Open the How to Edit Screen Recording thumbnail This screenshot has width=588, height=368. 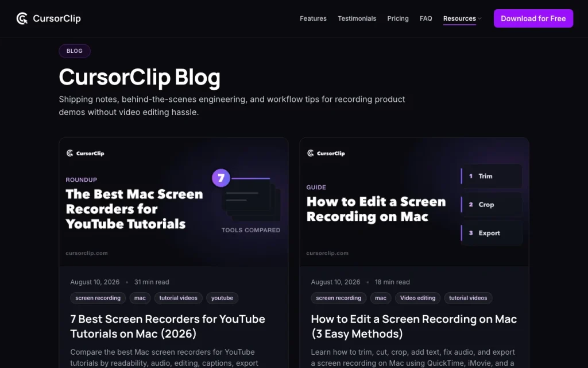click(x=415, y=202)
